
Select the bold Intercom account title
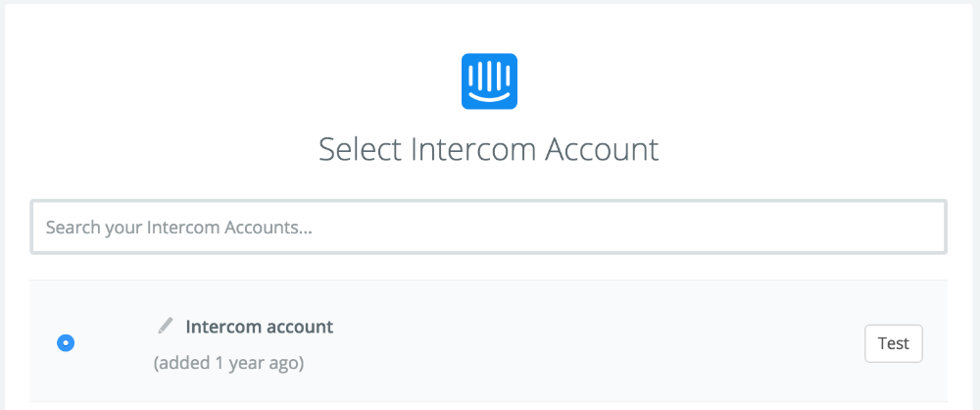click(259, 327)
